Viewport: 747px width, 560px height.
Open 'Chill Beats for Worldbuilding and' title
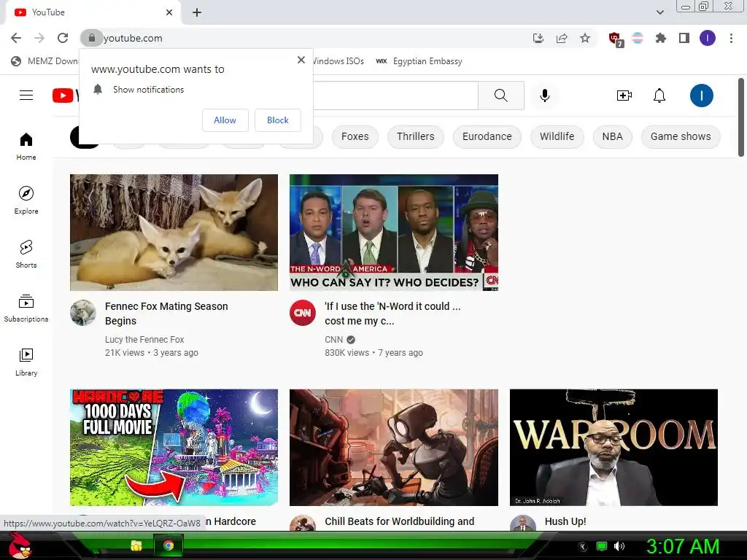point(399,521)
